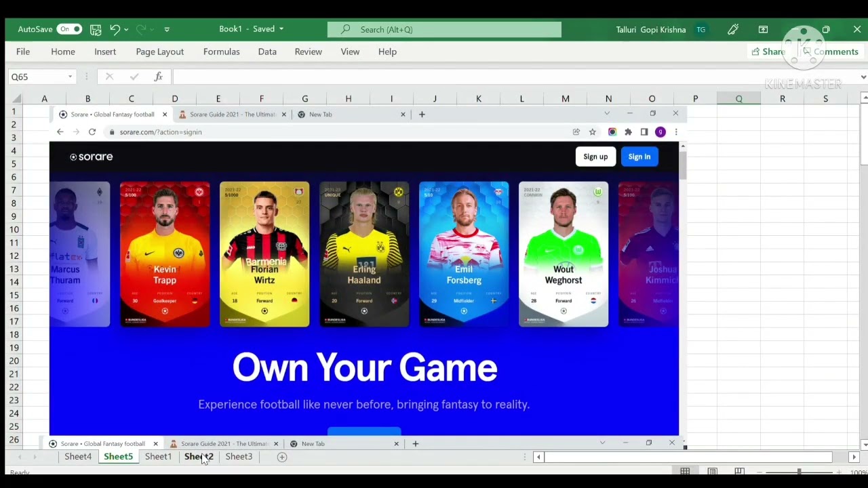Switch to the Sheet4 tab
This screenshot has width=868, height=488.
coord(78,457)
